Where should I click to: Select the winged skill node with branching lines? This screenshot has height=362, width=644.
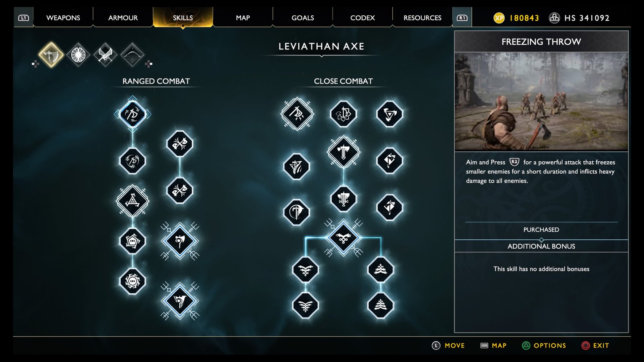pyautogui.click(x=343, y=238)
